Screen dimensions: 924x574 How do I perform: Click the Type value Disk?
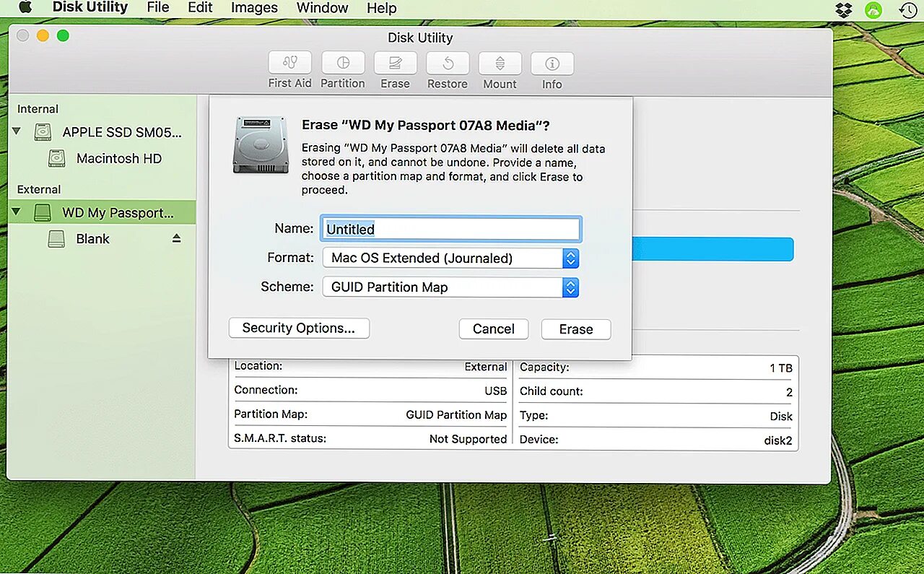(781, 416)
